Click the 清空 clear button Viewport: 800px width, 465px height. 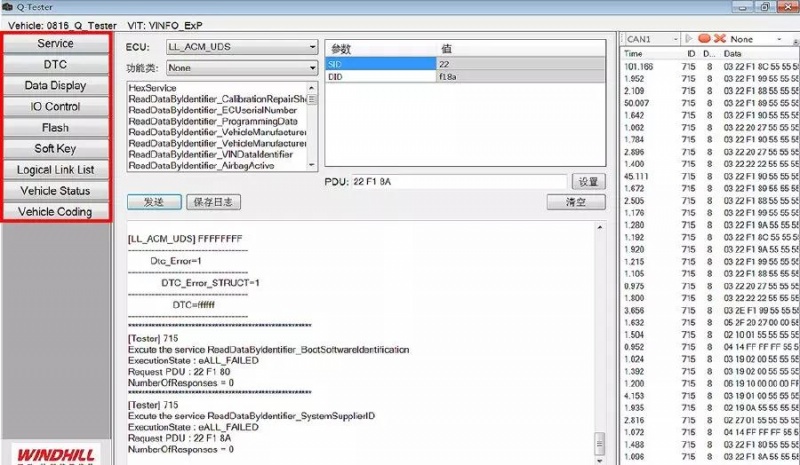pyautogui.click(x=589, y=202)
